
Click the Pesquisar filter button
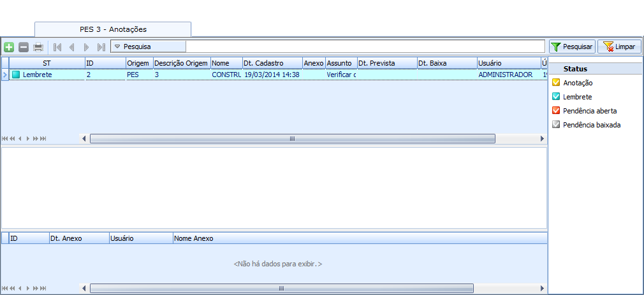(x=572, y=47)
